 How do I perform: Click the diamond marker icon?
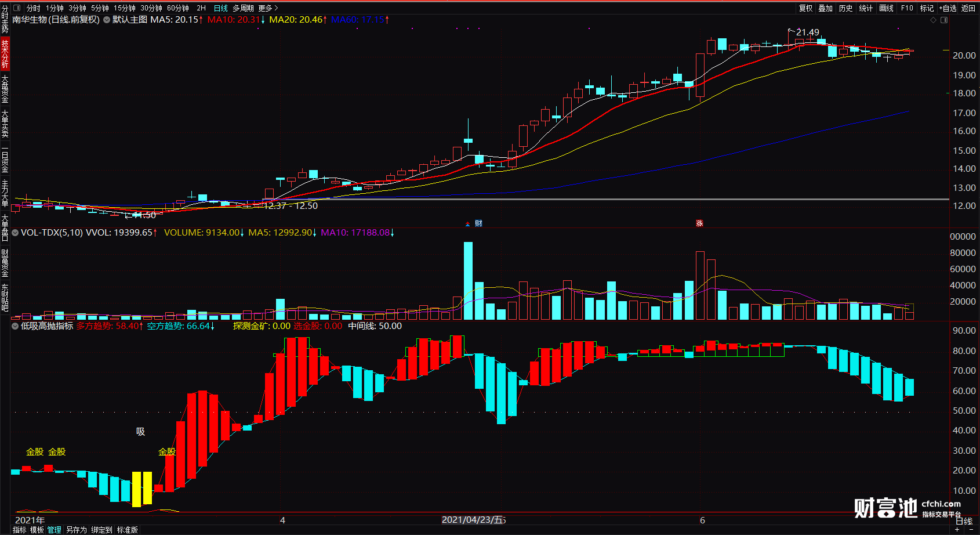tap(933, 20)
